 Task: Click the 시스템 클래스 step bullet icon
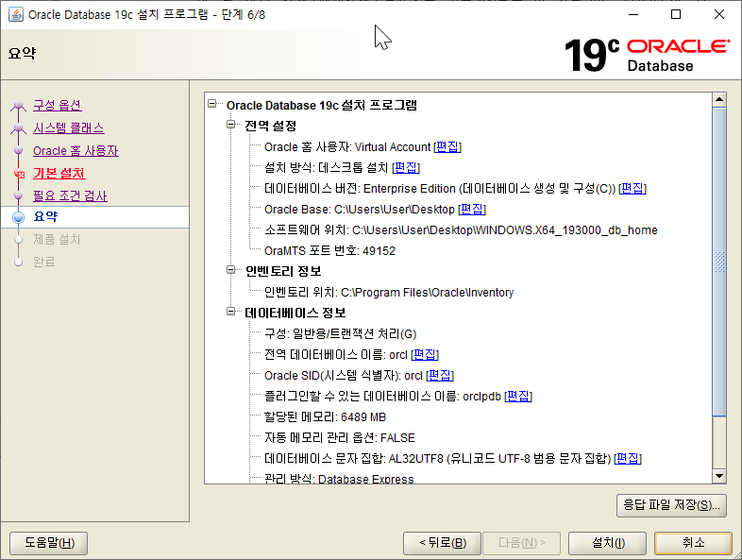click(19, 127)
